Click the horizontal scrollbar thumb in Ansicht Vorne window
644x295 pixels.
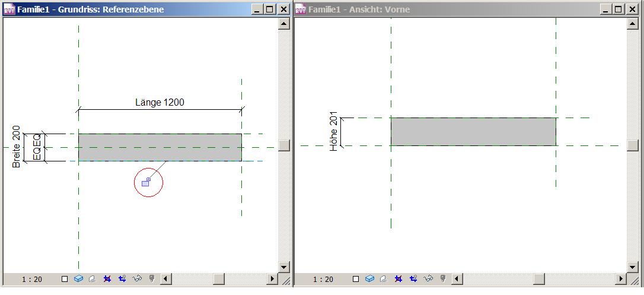pyautogui.click(x=539, y=279)
